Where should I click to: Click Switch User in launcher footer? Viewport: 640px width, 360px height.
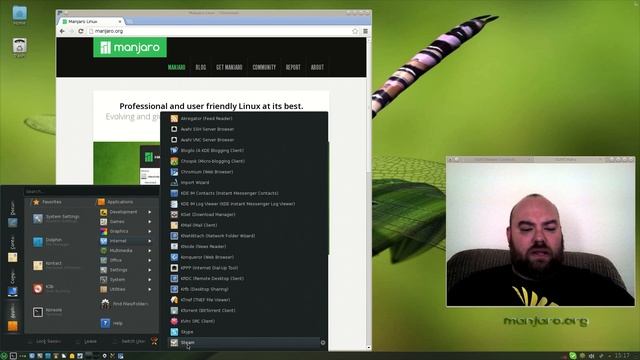[x=129, y=341]
